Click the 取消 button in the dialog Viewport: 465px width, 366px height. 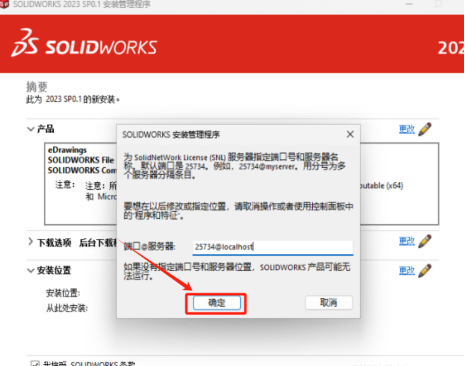(x=329, y=303)
